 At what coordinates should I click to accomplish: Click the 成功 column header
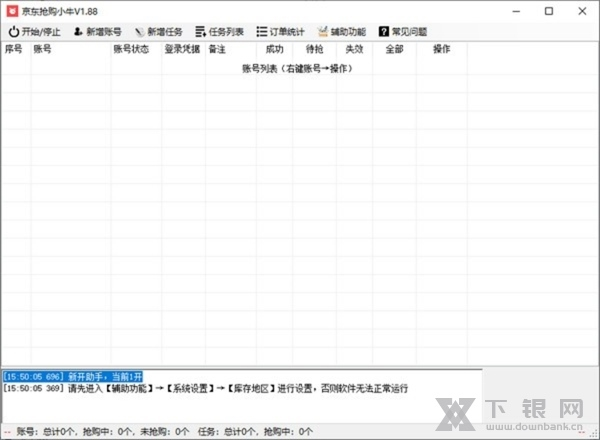tap(274, 49)
